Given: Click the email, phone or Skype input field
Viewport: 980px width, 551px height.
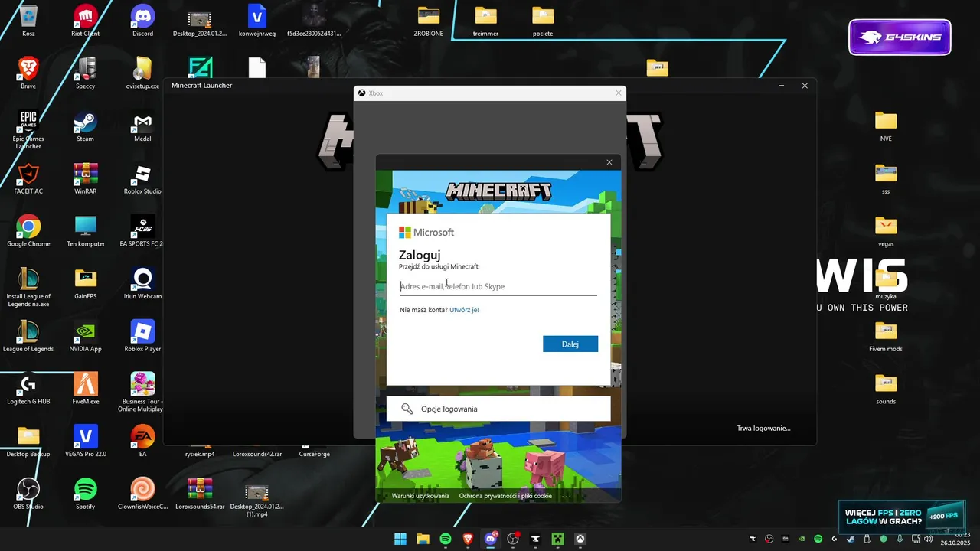Looking at the screenshot, I should click(498, 286).
